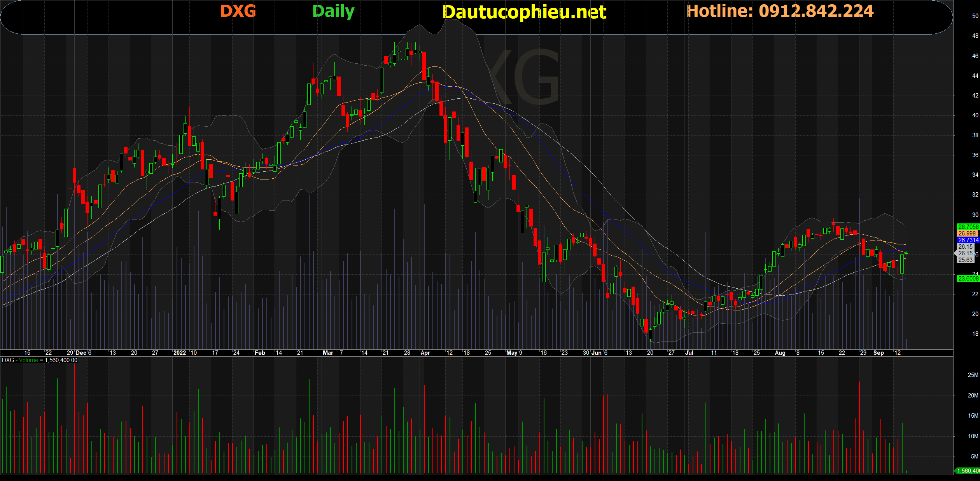The height and width of the screenshot is (481, 980).
Task: Click the Daily timeframe label
Action: 333,11
